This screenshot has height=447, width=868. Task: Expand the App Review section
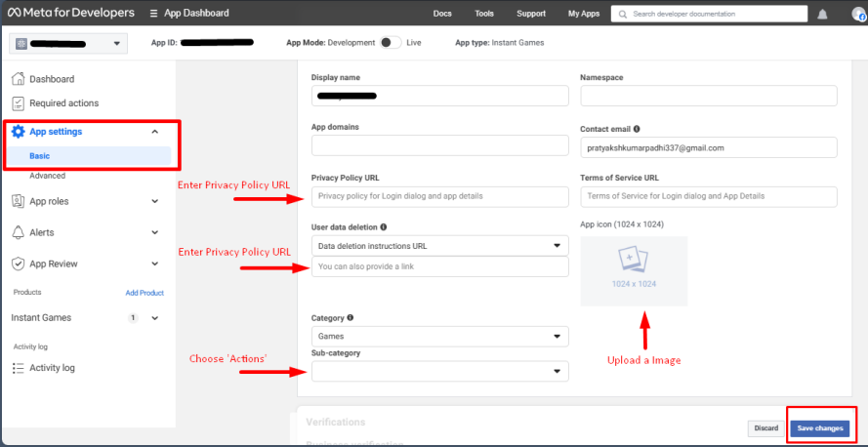click(155, 264)
